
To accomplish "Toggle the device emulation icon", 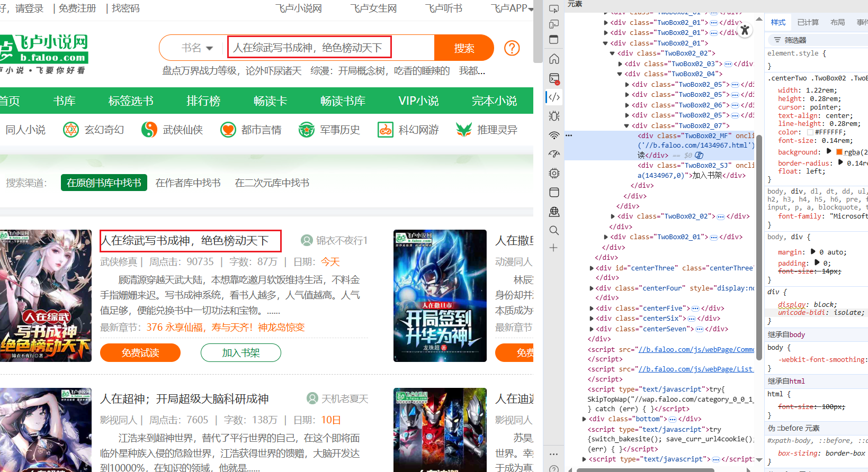I will click(554, 24).
